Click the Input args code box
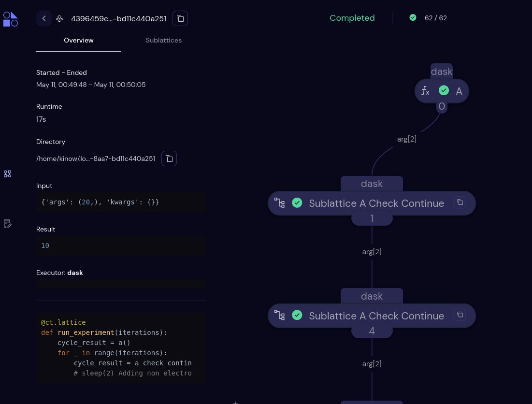 coord(121,202)
